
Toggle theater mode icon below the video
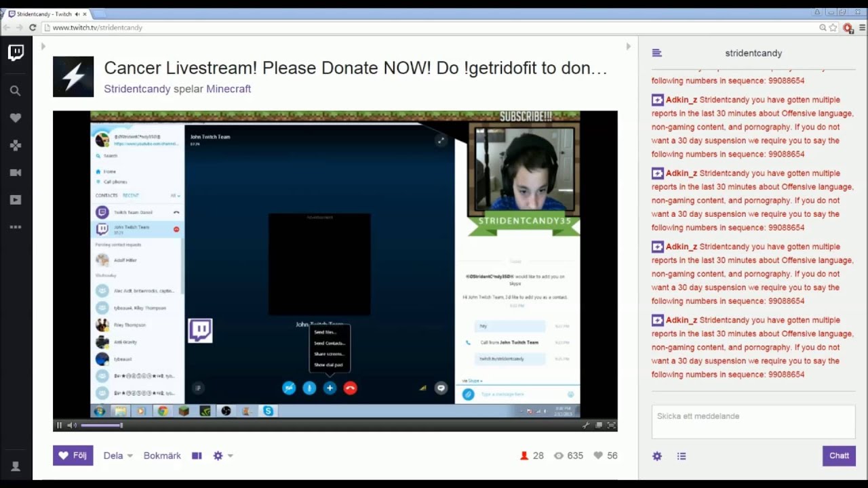pos(197,455)
